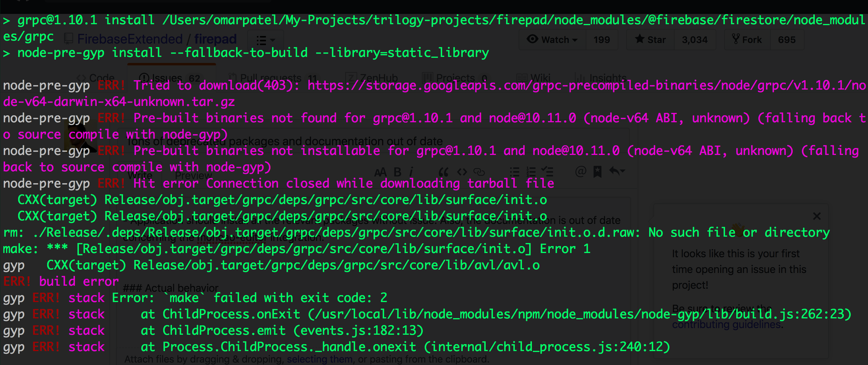
Task: Click the 'selecting them' file attachment link
Action: (319, 359)
